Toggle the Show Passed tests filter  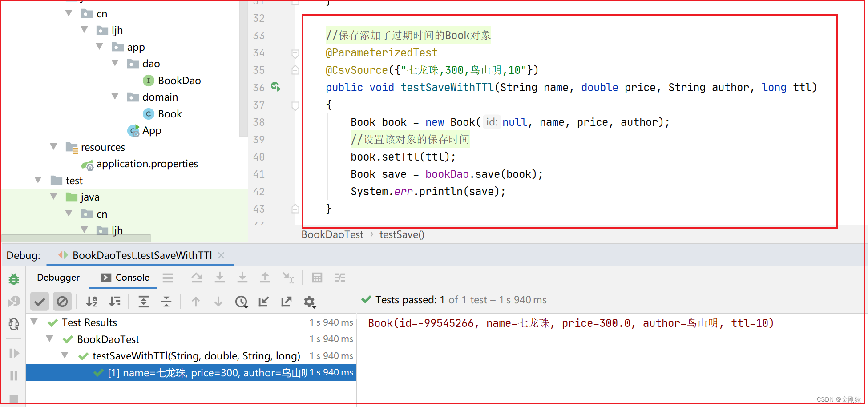pyautogui.click(x=39, y=301)
